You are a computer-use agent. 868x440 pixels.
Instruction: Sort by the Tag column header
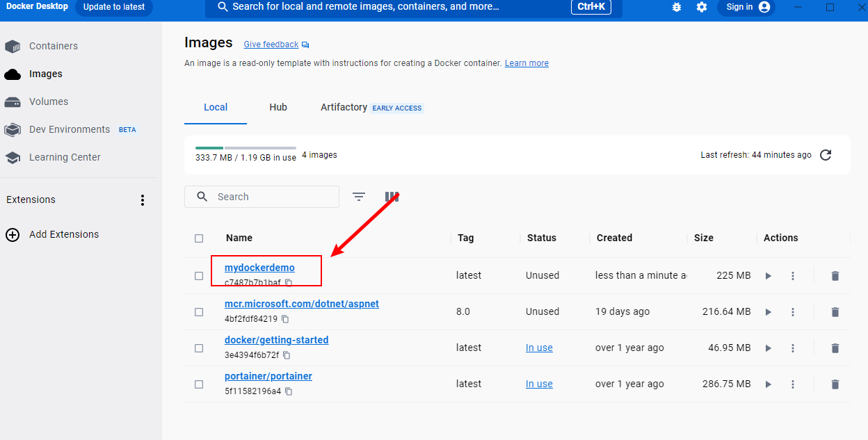(466, 238)
